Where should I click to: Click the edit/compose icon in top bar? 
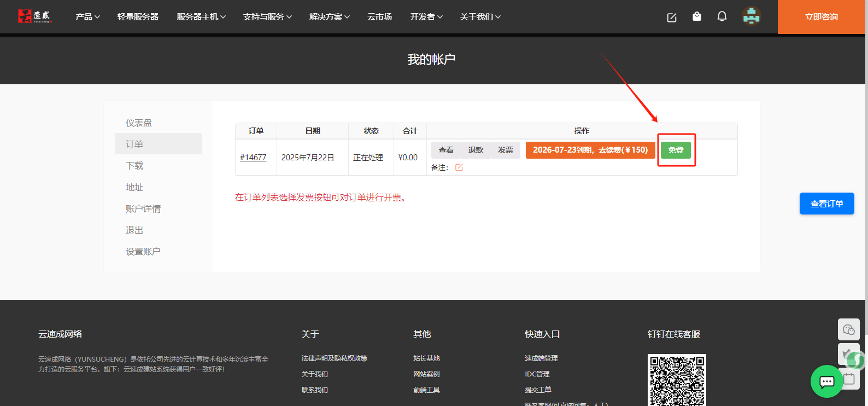(672, 18)
